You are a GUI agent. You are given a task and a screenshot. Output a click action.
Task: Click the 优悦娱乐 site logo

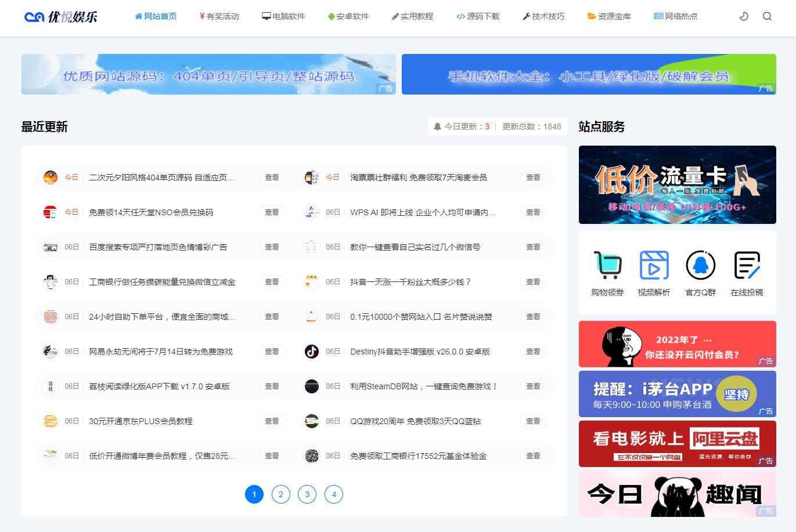coord(61,17)
